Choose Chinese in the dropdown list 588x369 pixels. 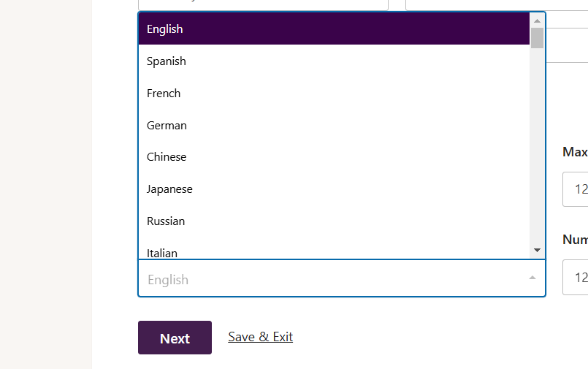pyautogui.click(x=334, y=157)
